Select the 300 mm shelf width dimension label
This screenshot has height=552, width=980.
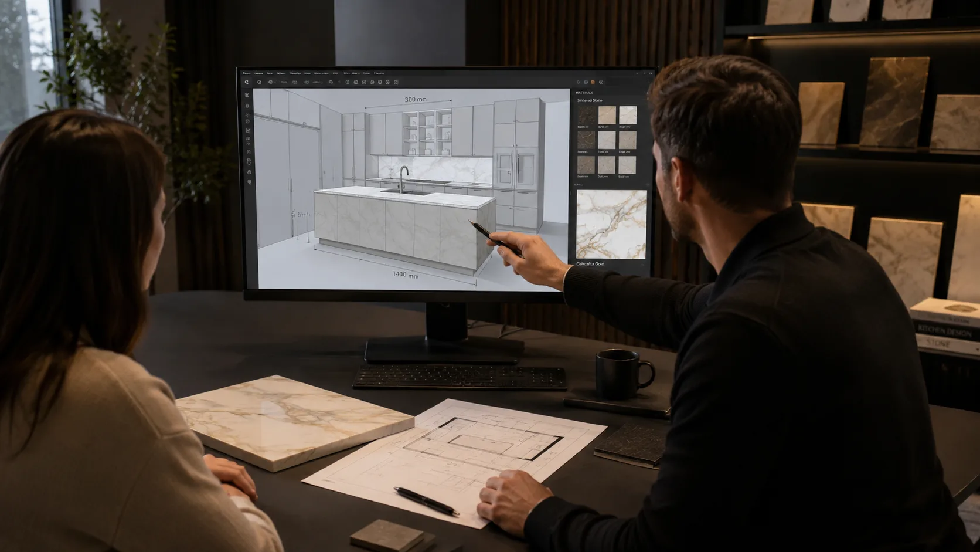coord(415,100)
